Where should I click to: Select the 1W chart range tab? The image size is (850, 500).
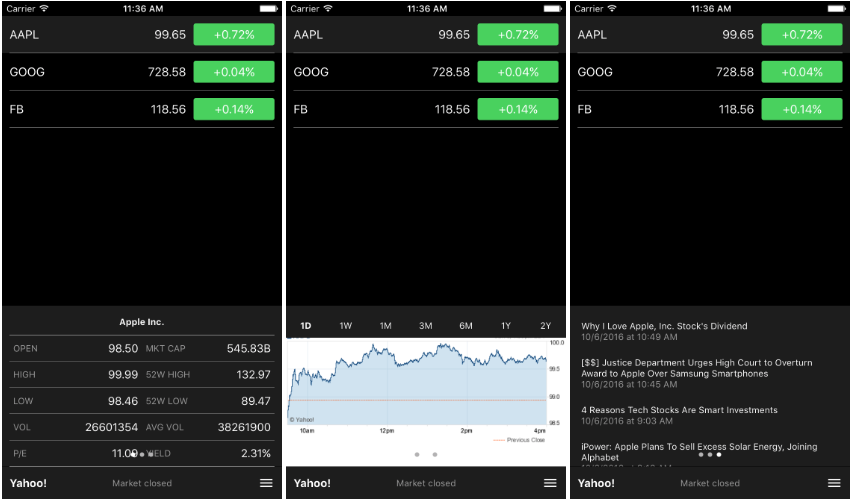[x=346, y=326]
